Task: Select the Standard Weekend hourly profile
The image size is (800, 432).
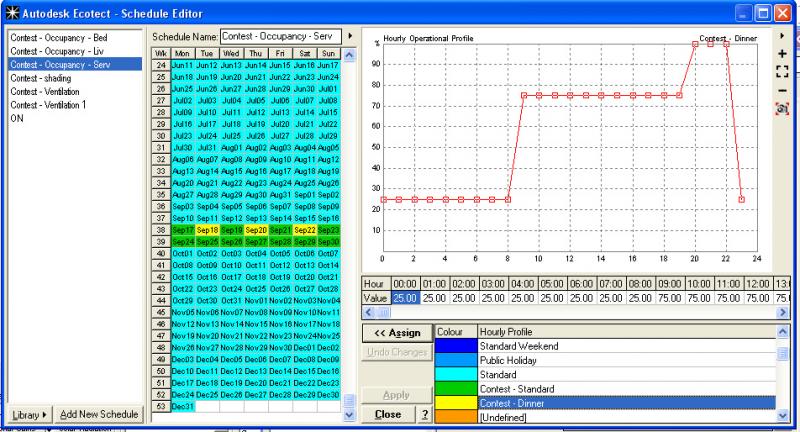Action: (627, 346)
